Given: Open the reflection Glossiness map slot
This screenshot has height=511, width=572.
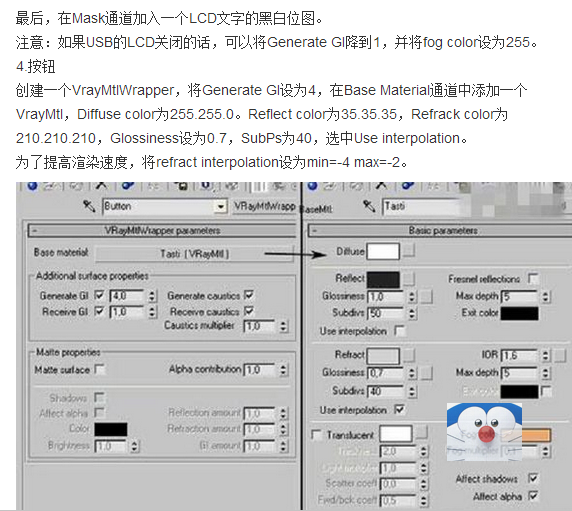Looking at the screenshot, I should click(x=426, y=297).
